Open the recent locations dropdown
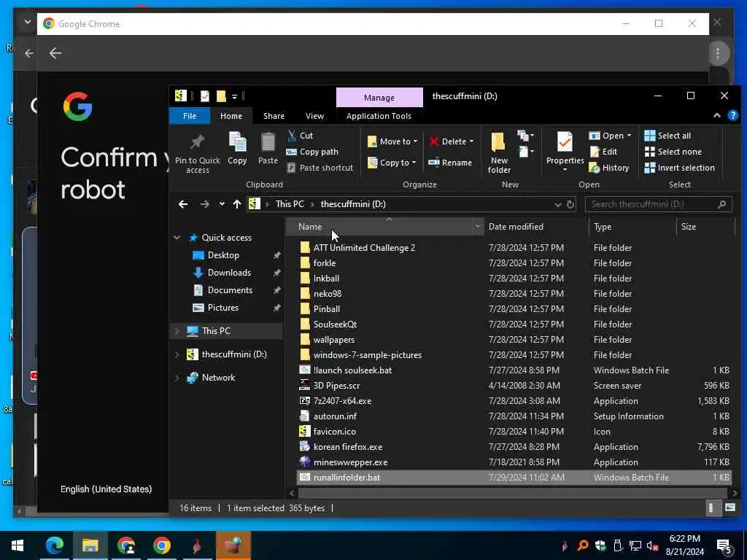 tap(222, 204)
